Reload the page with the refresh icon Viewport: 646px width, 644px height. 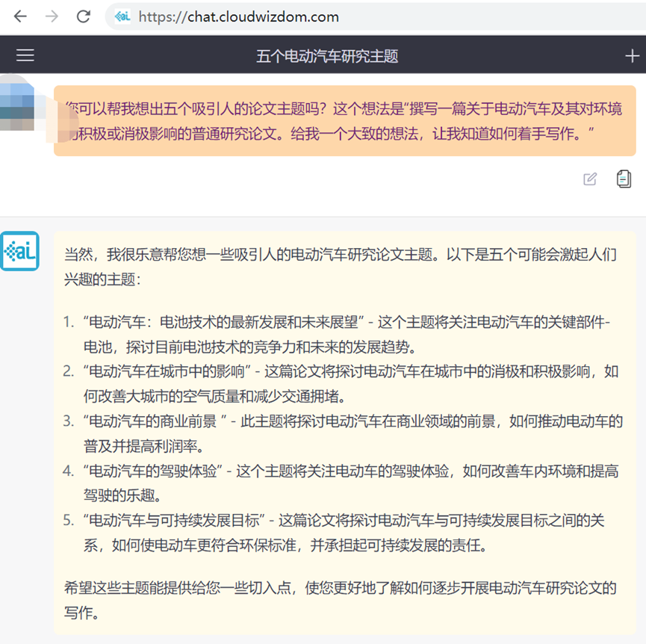pyautogui.click(x=84, y=16)
